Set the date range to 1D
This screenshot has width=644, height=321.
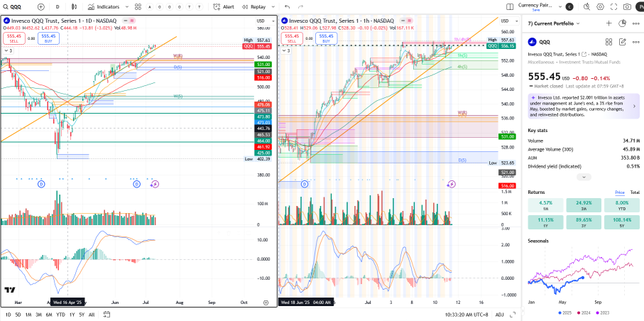pos(8,315)
